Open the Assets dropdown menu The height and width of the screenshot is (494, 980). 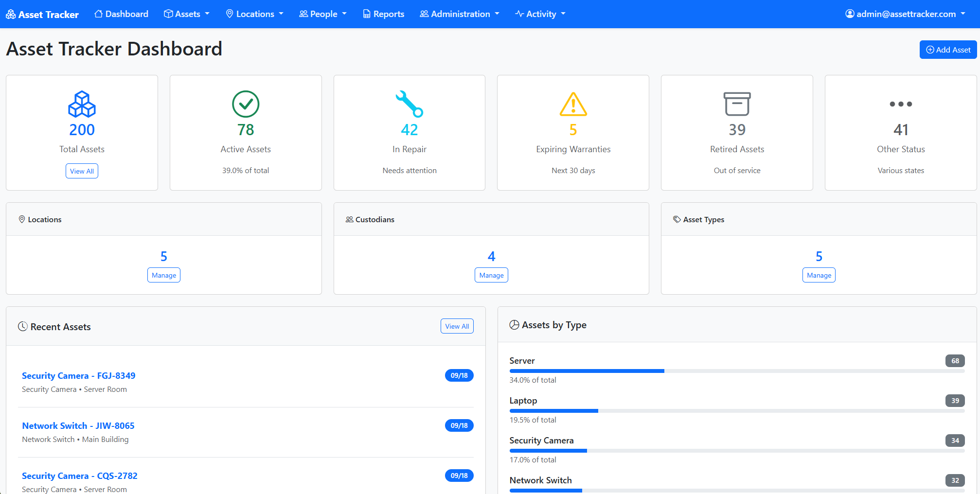(187, 14)
